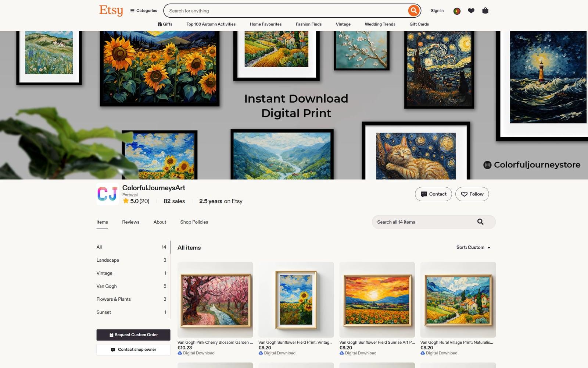
Task: Click the All items heading
Action: click(x=189, y=248)
